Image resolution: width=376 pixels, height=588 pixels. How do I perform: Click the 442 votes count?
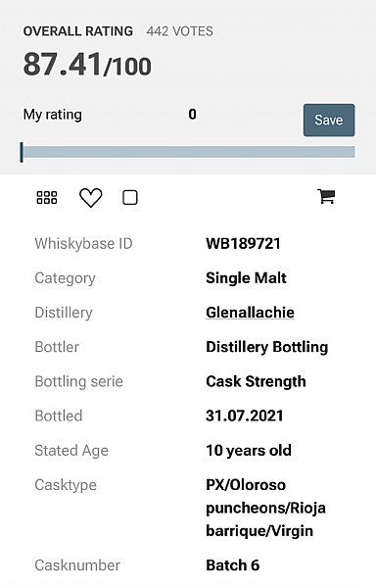point(180,31)
